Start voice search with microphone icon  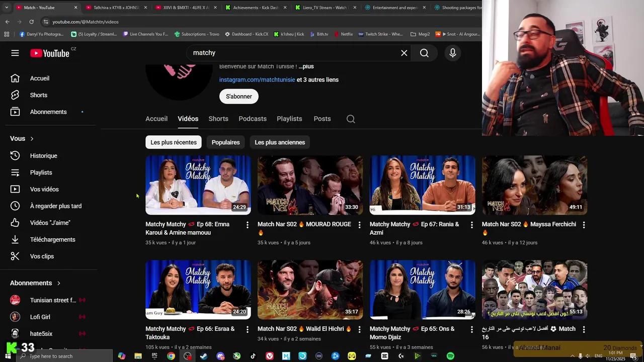453,53
